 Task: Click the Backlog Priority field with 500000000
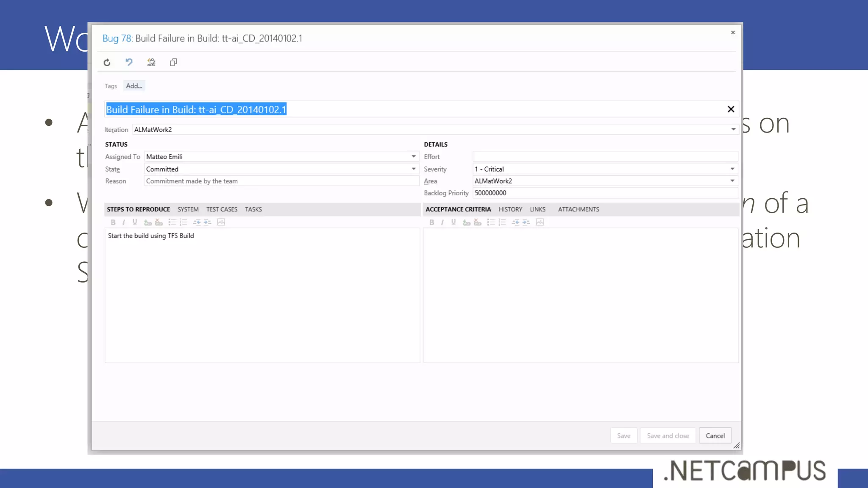click(605, 193)
